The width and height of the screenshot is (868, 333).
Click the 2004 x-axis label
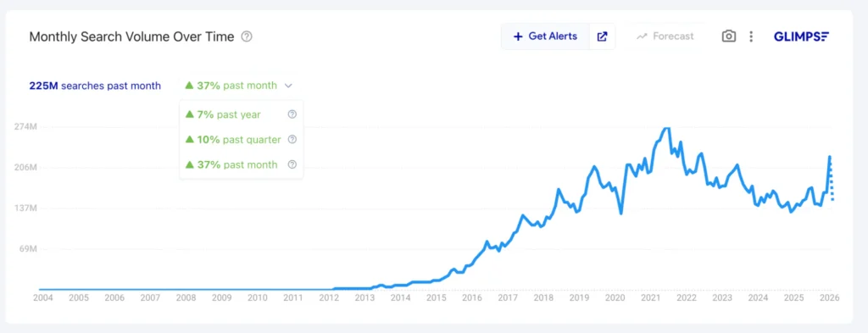click(42, 297)
